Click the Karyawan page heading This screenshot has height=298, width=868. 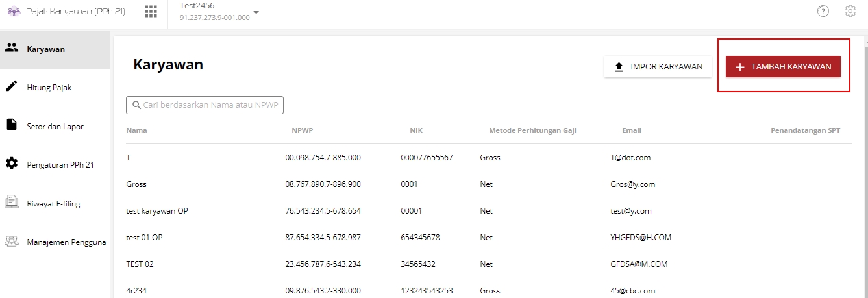click(168, 64)
